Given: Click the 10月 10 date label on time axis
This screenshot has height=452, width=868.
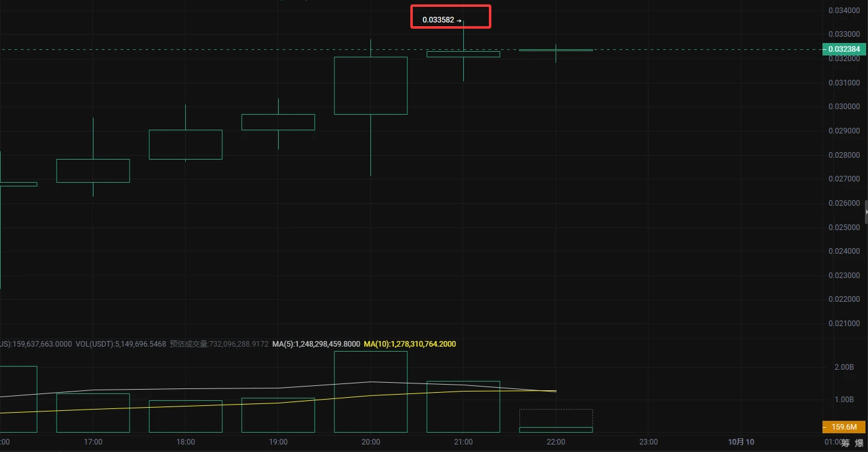Looking at the screenshot, I should pos(741,442).
